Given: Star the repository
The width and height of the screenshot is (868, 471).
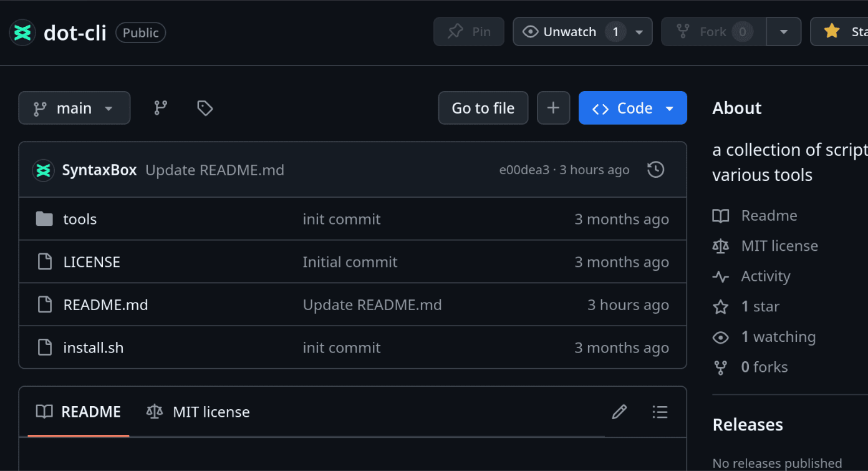Looking at the screenshot, I should click(x=842, y=32).
